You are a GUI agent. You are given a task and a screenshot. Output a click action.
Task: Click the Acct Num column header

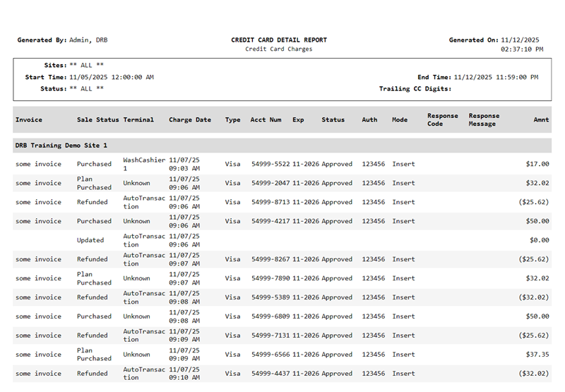266,120
